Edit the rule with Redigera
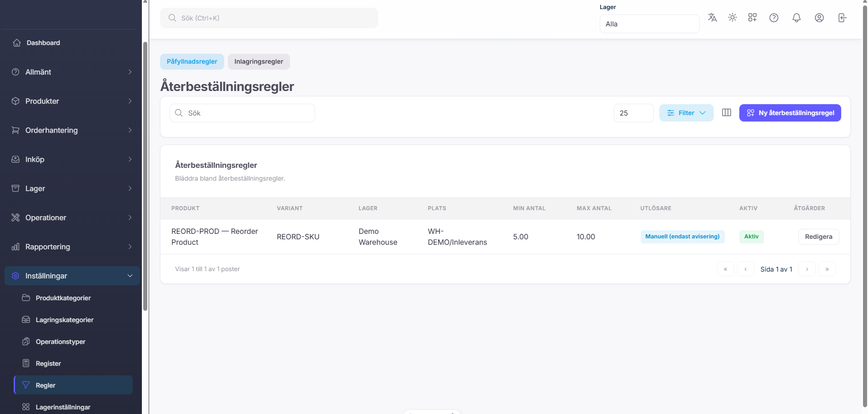868x414 pixels. [x=818, y=236]
